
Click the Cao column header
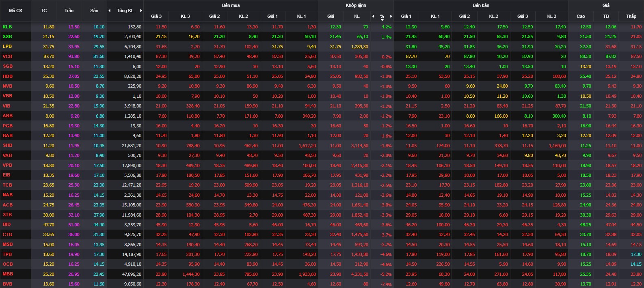(581, 16)
